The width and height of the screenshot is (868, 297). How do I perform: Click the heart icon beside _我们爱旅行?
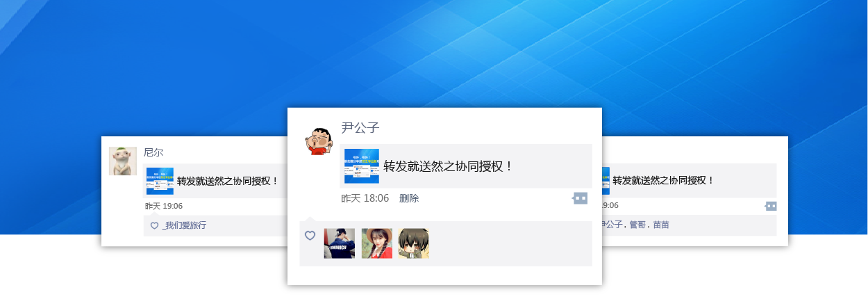click(x=154, y=225)
